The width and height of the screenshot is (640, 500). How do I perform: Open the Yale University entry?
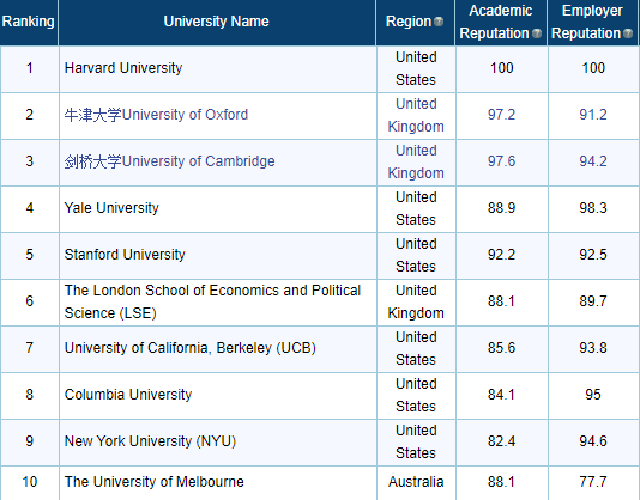tap(111, 208)
